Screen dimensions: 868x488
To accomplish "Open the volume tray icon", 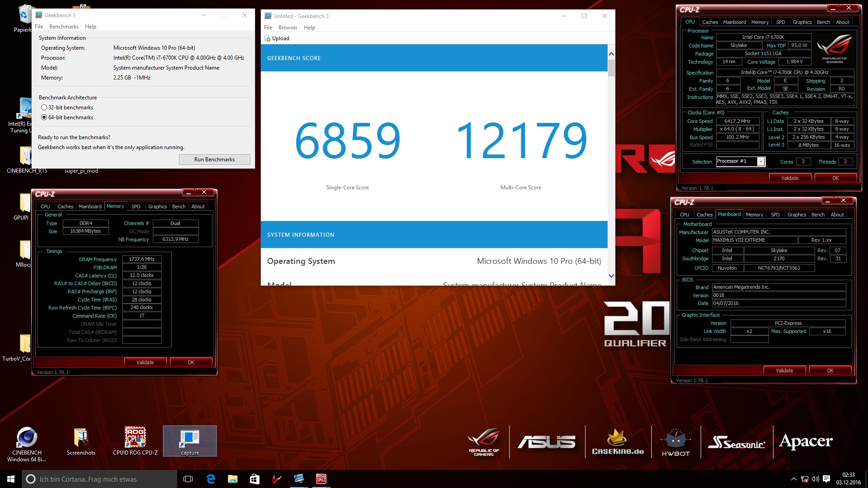I will pyautogui.click(x=815, y=479).
